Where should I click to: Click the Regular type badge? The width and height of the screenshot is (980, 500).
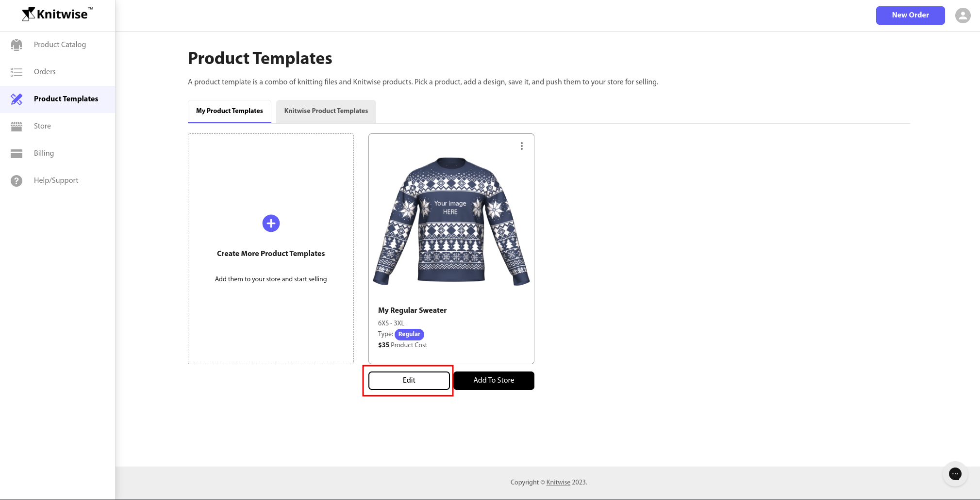point(409,334)
